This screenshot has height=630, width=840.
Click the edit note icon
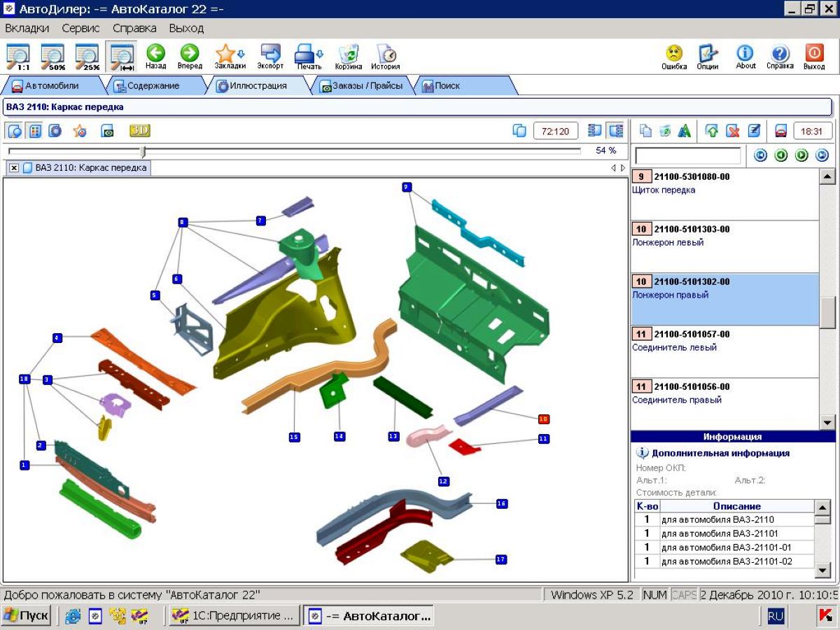pyautogui.click(x=754, y=131)
